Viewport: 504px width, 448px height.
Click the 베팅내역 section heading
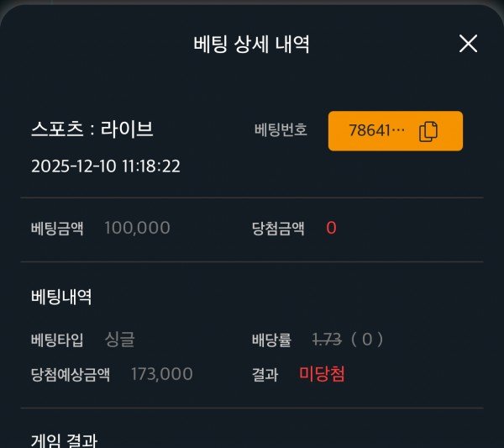tap(61, 297)
